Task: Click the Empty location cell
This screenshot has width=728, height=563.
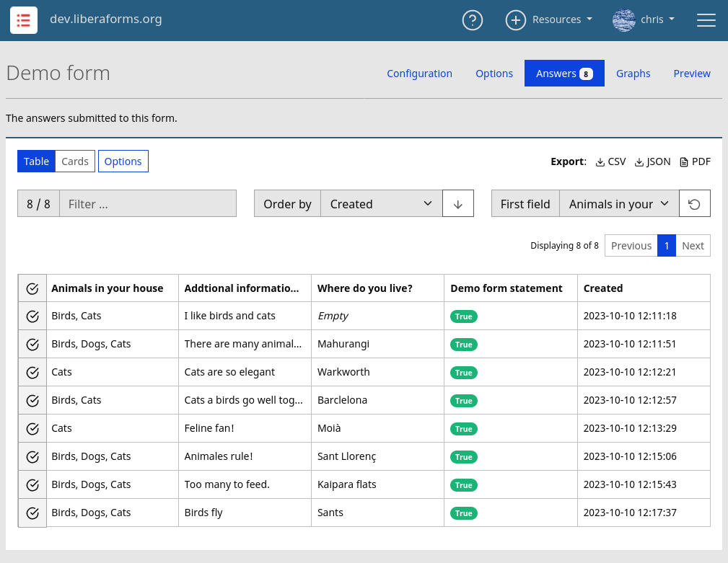Action: click(377, 316)
